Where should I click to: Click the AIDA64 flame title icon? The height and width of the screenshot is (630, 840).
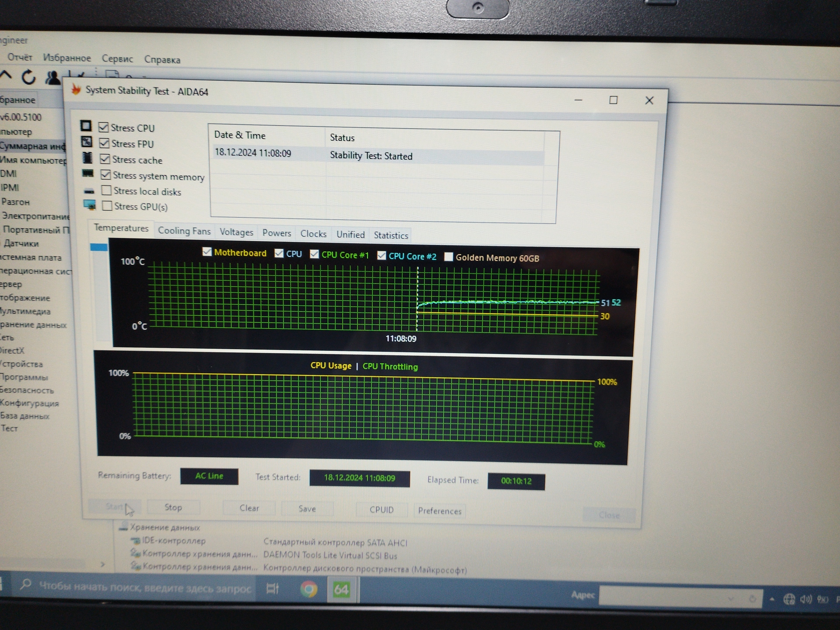point(76,89)
